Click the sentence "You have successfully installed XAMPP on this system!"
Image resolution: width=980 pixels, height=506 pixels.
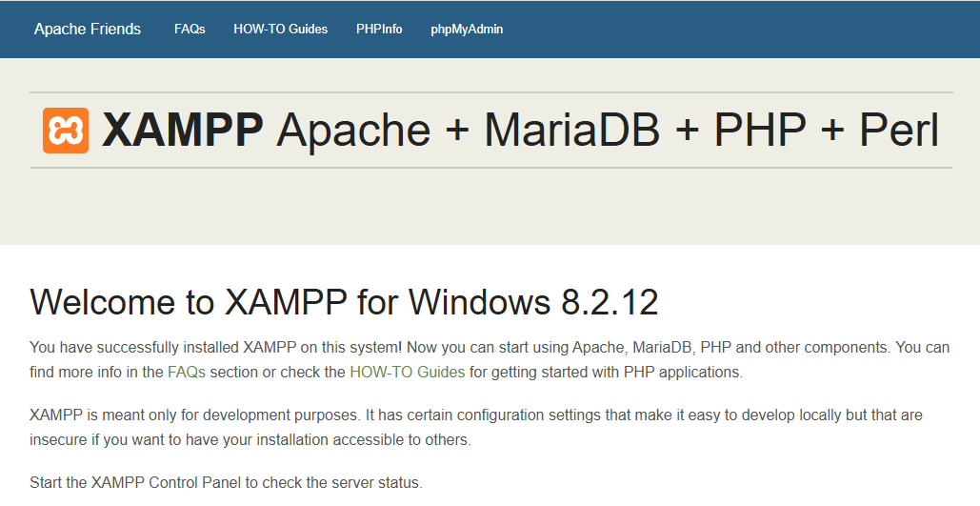215,347
